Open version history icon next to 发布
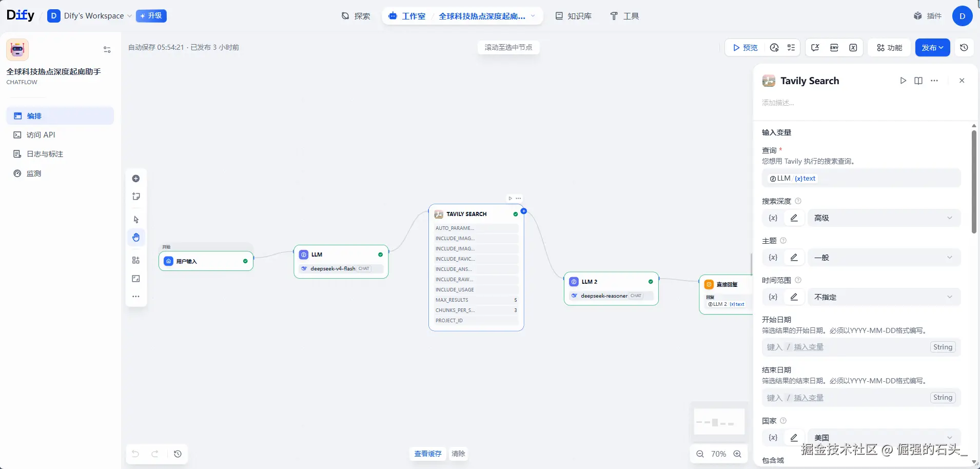 tap(964, 48)
